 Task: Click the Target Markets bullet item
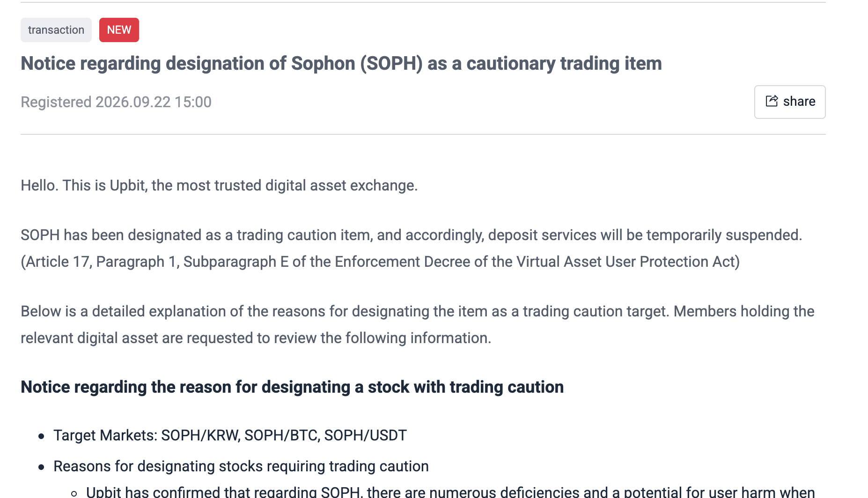coord(230,435)
